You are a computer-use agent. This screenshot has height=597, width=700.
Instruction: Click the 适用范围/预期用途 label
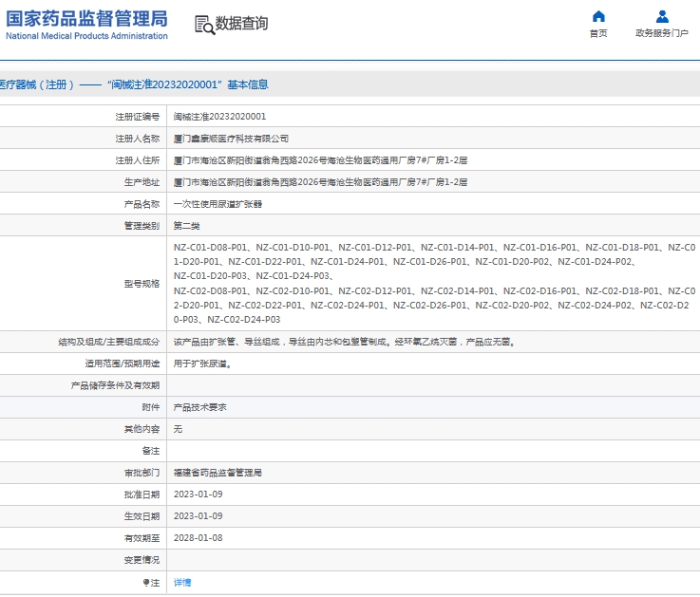click(x=123, y=364)
